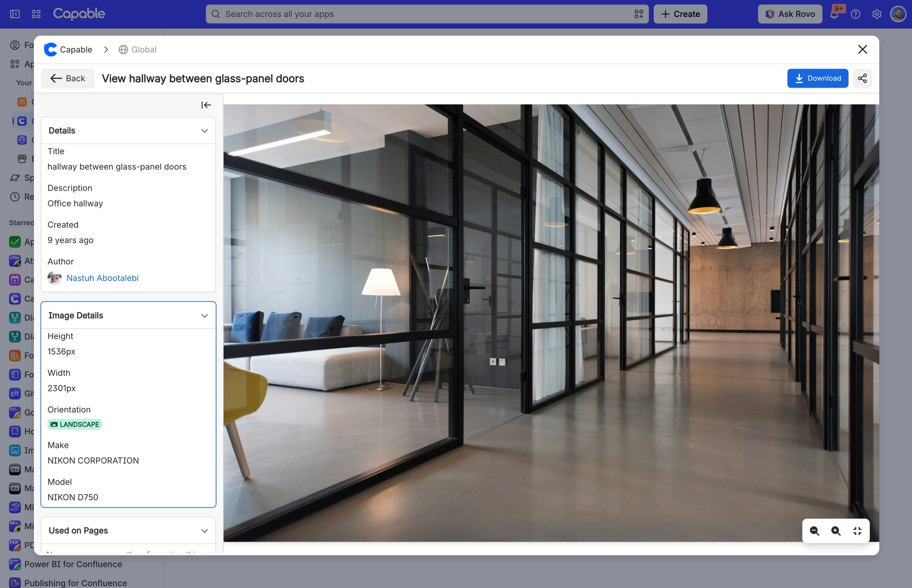Image resolution: width=912 pixels, height=588 pixels.
Task: Click the 'NIKON D750' model value
Action: 73,497
